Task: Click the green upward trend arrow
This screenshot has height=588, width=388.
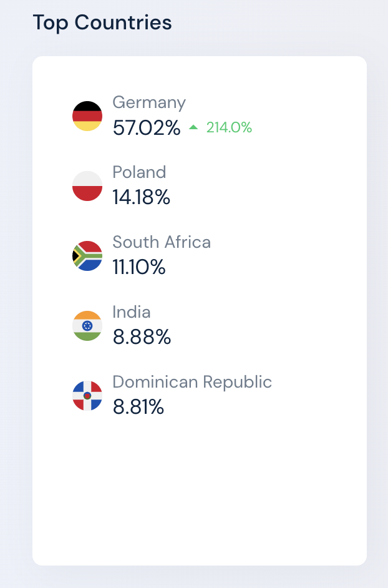Action: 193,127
